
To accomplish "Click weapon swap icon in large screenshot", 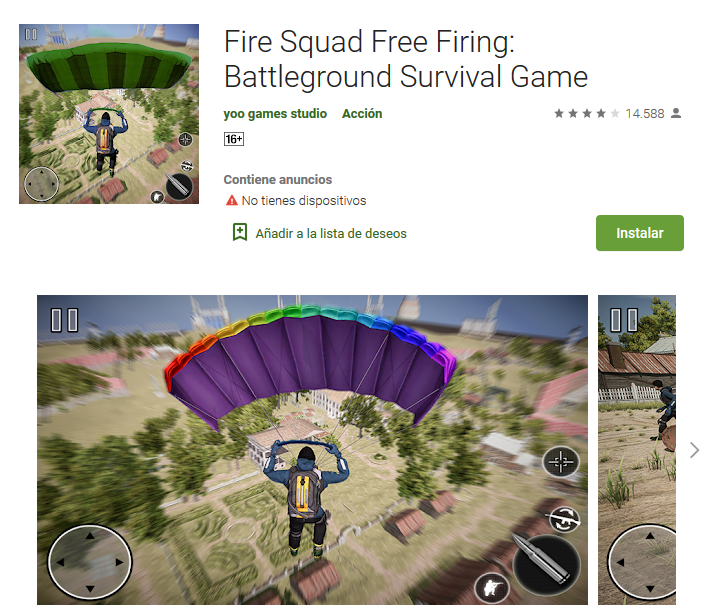I will click(x=564, y=519).
